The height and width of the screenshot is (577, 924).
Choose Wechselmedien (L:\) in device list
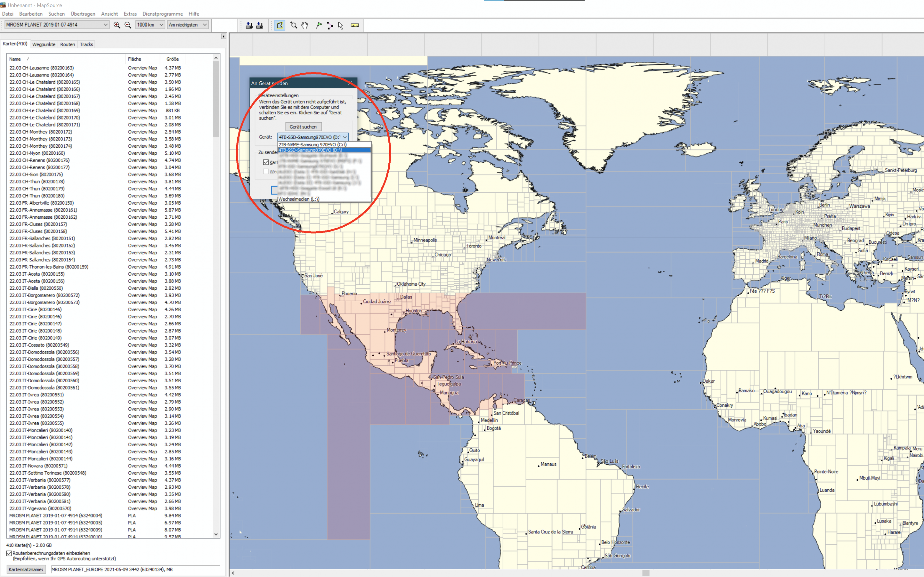point(299,199)
